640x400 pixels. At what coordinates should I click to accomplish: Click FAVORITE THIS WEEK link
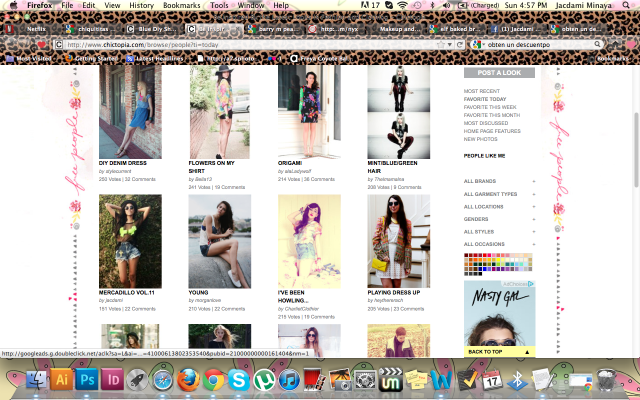point(490,107)
